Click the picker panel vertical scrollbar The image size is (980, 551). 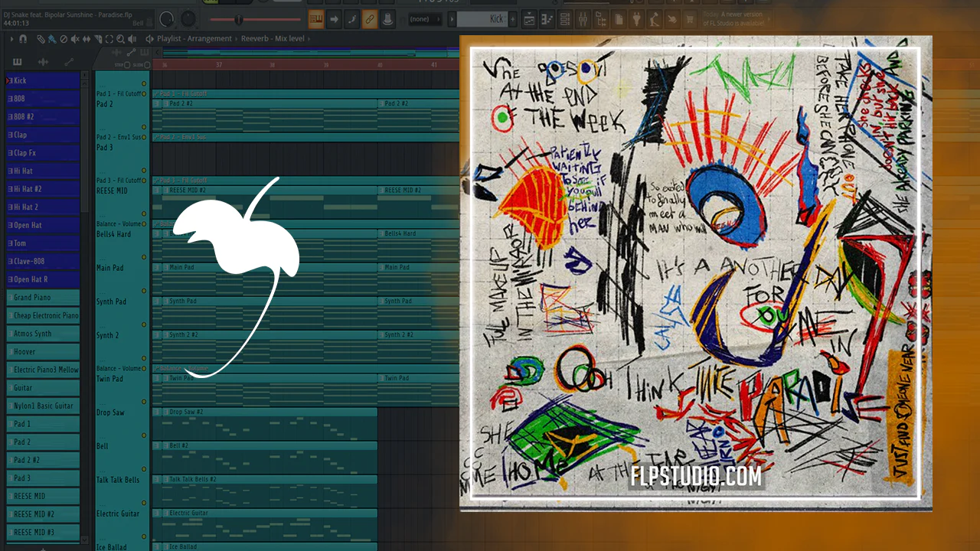[85, 149]
